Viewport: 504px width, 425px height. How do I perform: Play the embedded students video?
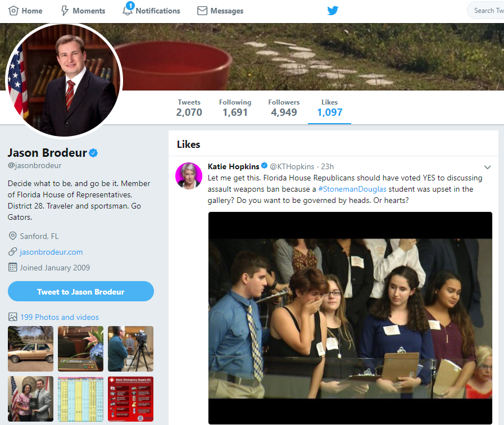(350, 318)
